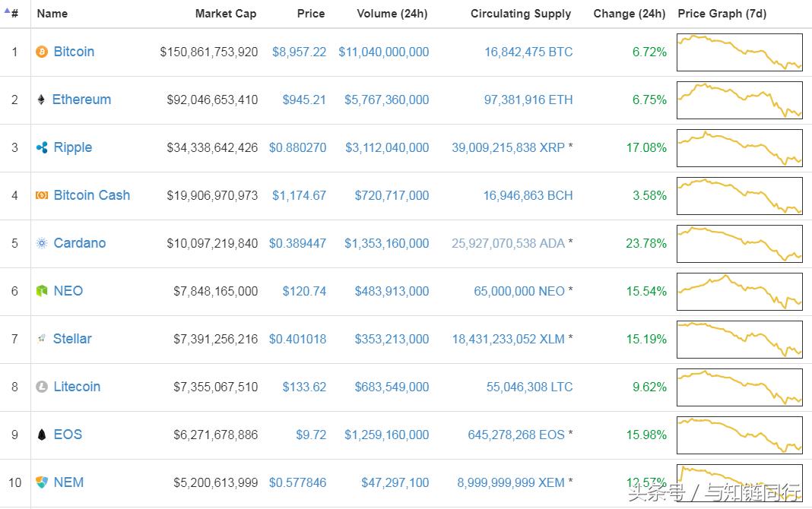Open Cardano 7-day price graph
Viewport: 812px width, 509px height.
point(740,244)
